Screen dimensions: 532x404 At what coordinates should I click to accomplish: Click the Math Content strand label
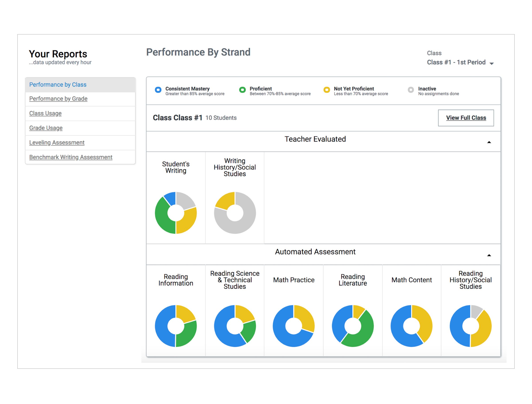pyautogui.click(x=411, y=280)
